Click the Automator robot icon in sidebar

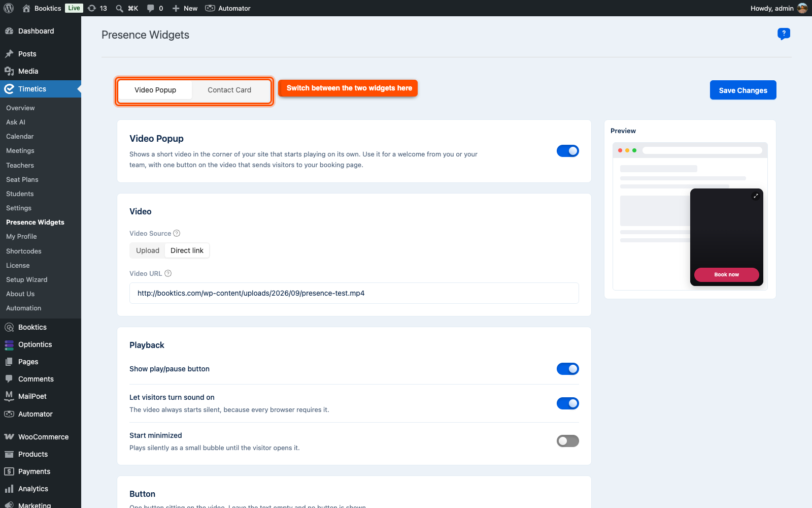click(9, 414)
